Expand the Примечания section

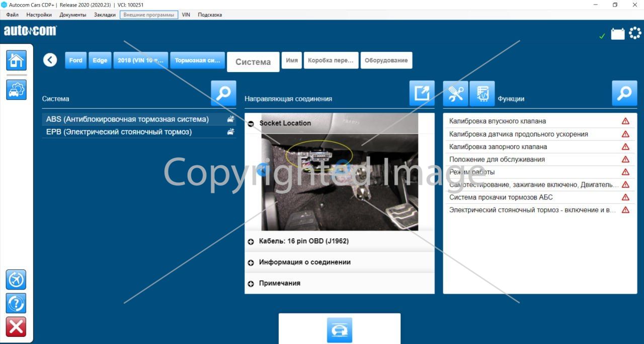(x=340, y=284)
